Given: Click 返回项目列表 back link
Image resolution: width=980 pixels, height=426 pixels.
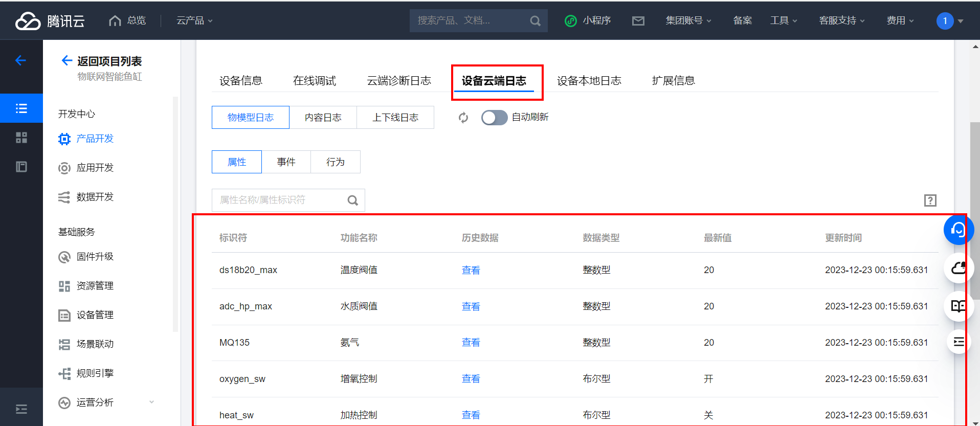Looking at the screenshot, I should (109, 61).
